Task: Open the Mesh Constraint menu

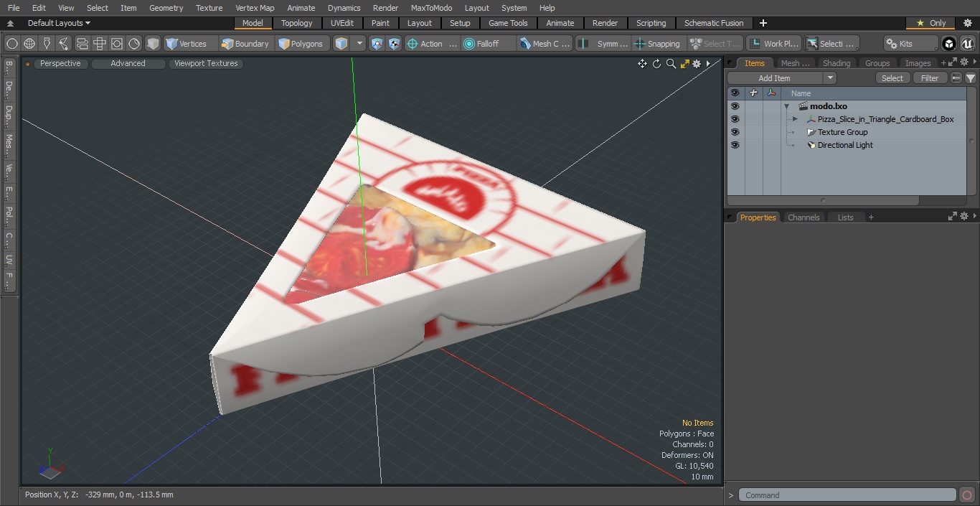Action: click(545, 44)
